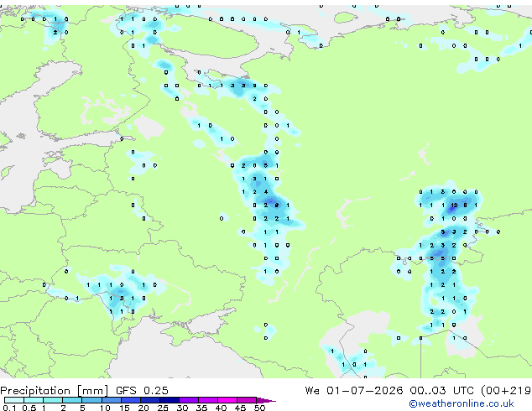Click the '25' legend label
The width and height of the screenshot is (532, 411).
pos(163,408)
